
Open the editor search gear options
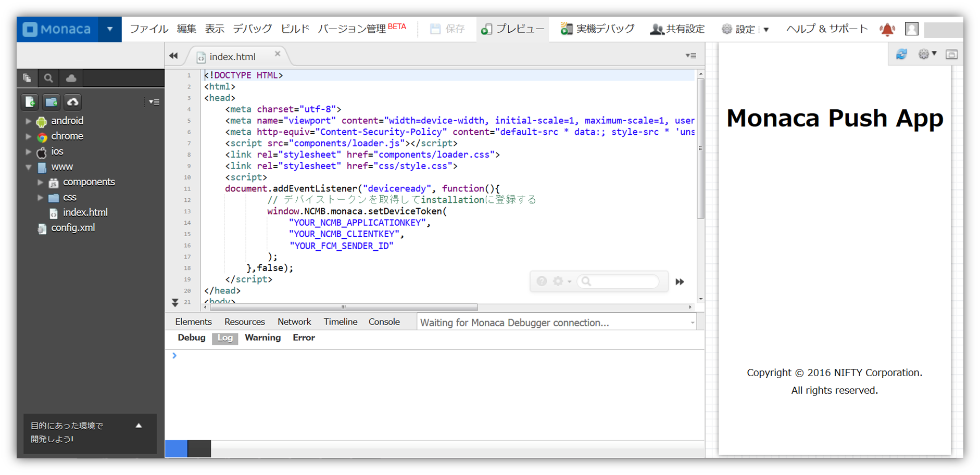(x=561, y=281)
